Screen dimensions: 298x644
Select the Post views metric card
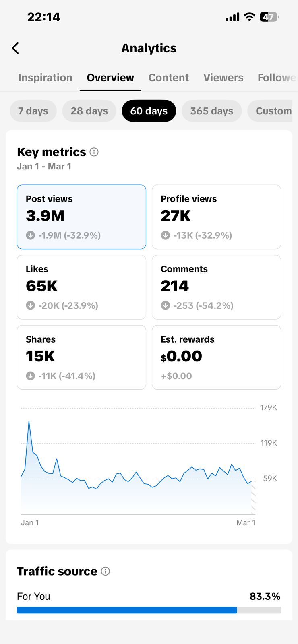81,217
